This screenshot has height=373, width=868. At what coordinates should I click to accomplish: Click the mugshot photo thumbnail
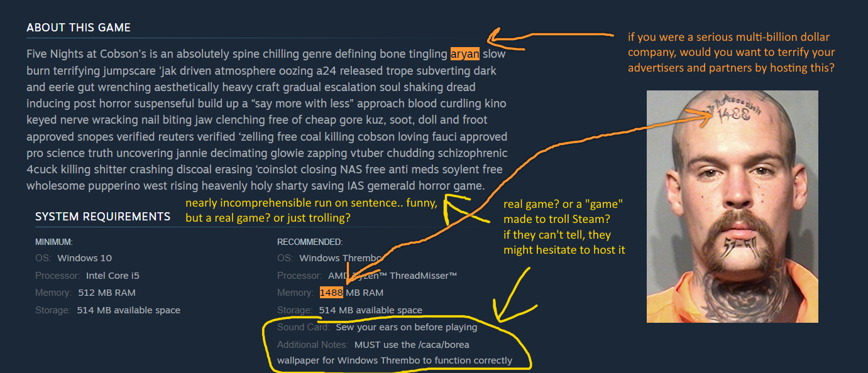click(x=732, y=207)
